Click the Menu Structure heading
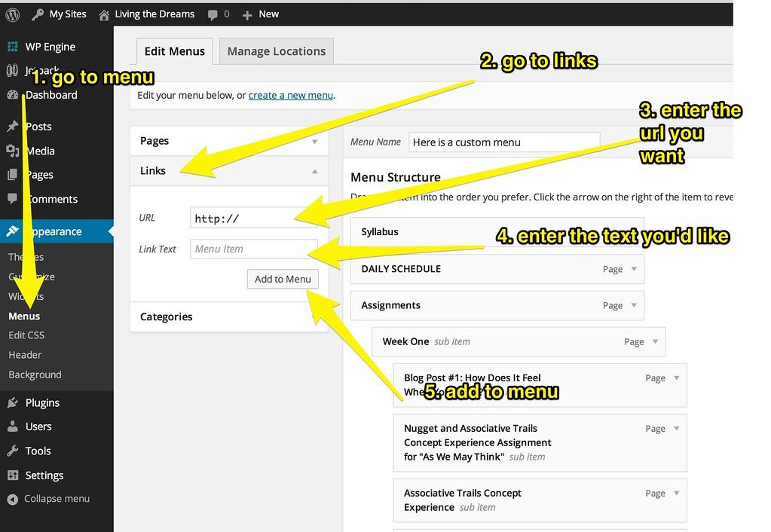771x532 pixels. [396, 177]
